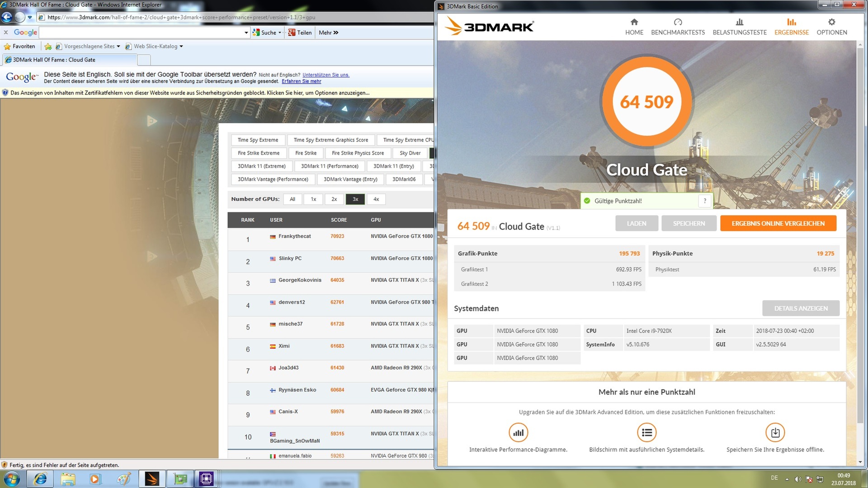Select Fire Strike Physics Score filter
This screenshot has height=488, width=868.
(x=358, y=153)
